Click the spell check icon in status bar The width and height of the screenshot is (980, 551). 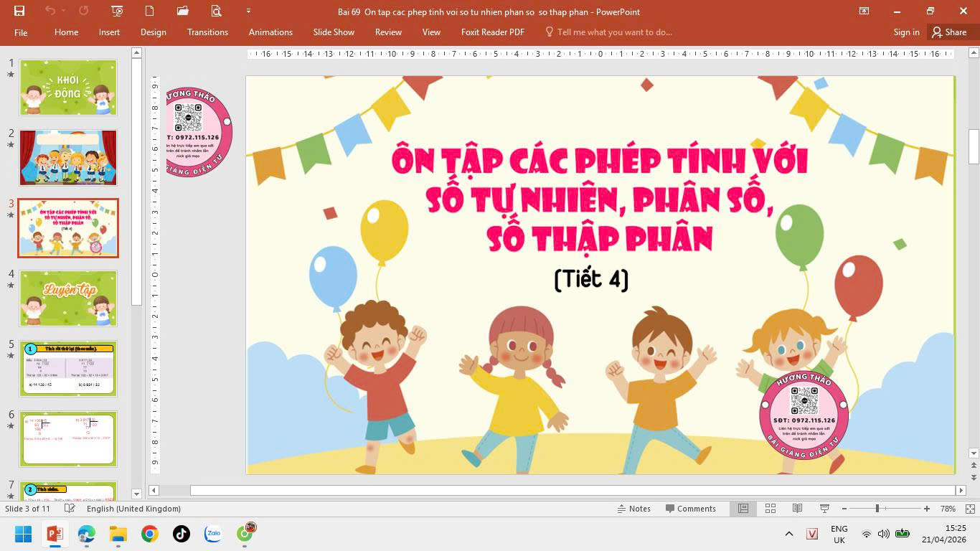pos(70,509)
